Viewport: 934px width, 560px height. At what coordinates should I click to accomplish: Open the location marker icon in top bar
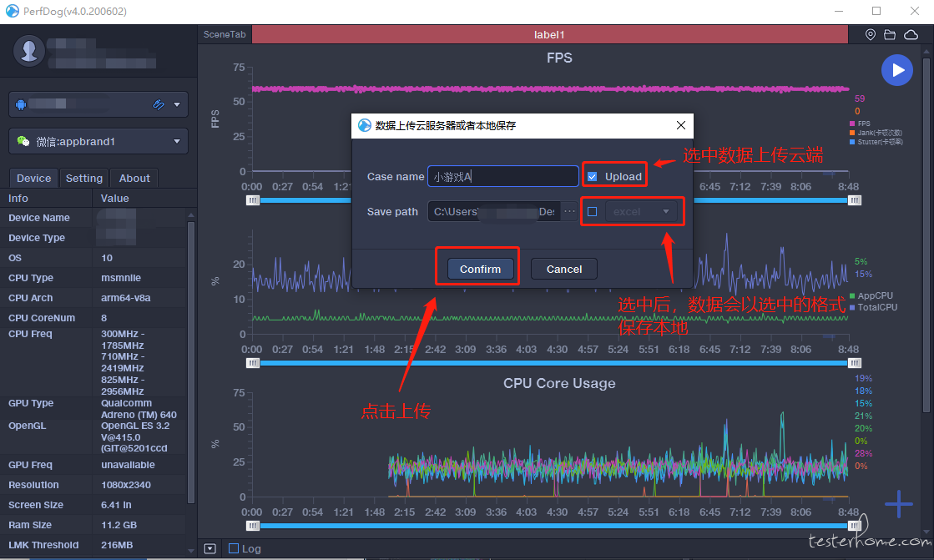click(871, 34)
